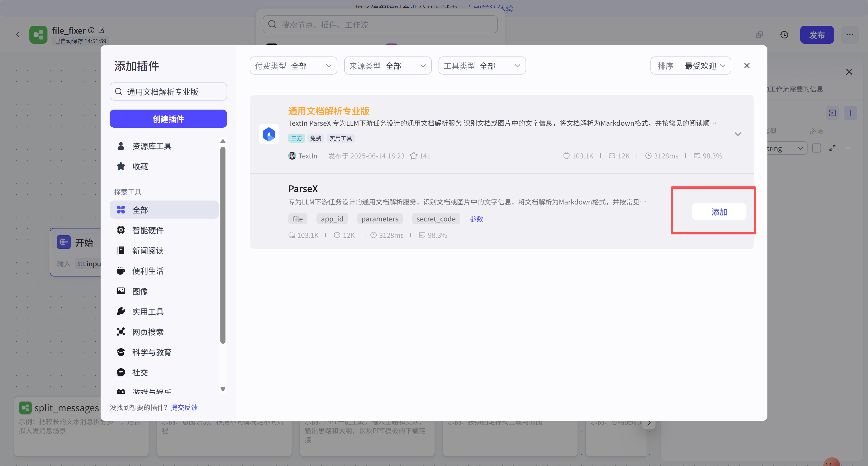Click the info icon next to file_fixer
Image resolution: width=868 pixels, height=466 pixels.
pyautogui.click(x=91, y=30)
